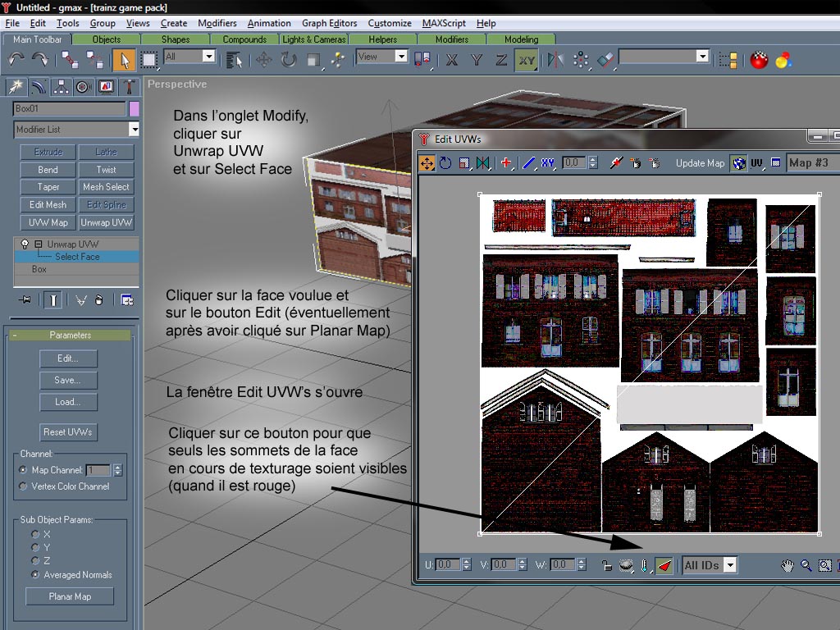
Task: Click the Mirror icon in Edit UVWs toolbar
Action: tap(483, 163)
